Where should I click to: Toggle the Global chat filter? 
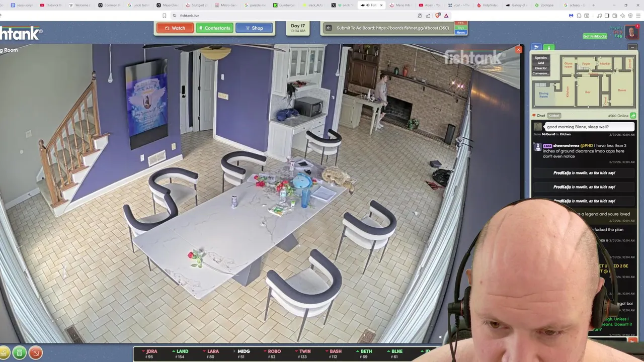pos(554,116)
